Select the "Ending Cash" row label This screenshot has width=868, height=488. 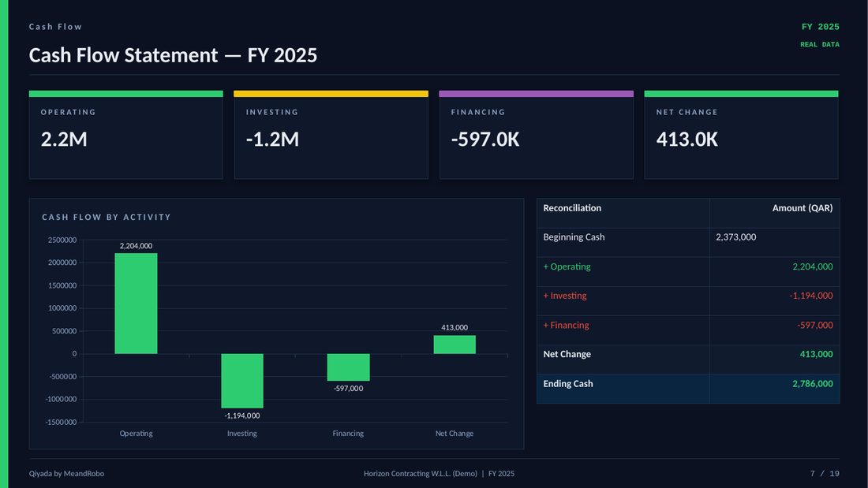click(568, 383)
